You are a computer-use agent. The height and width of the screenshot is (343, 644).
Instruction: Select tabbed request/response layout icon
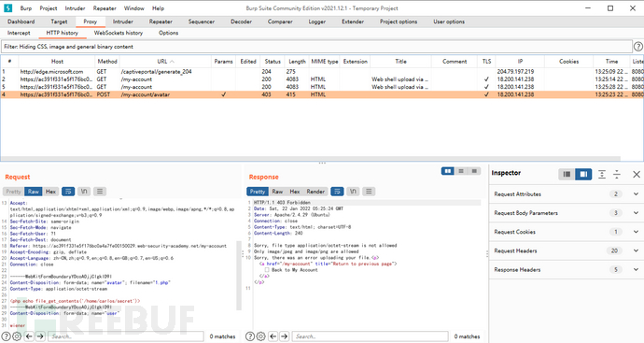click(x=474, y=171)
